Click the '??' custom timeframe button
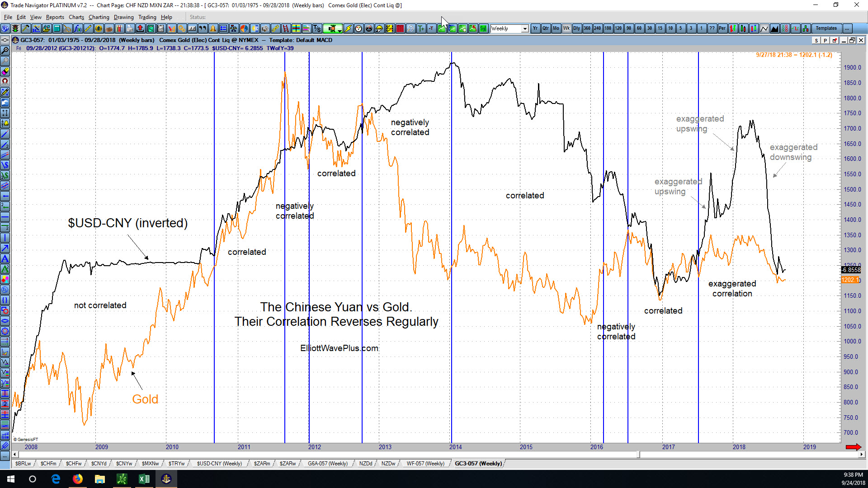 tap(712, 28)
